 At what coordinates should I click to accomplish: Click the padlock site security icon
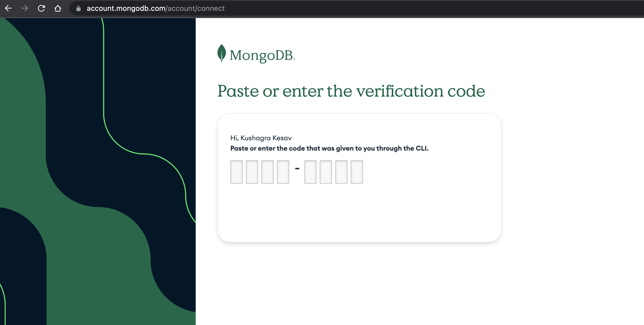(78, 9)
